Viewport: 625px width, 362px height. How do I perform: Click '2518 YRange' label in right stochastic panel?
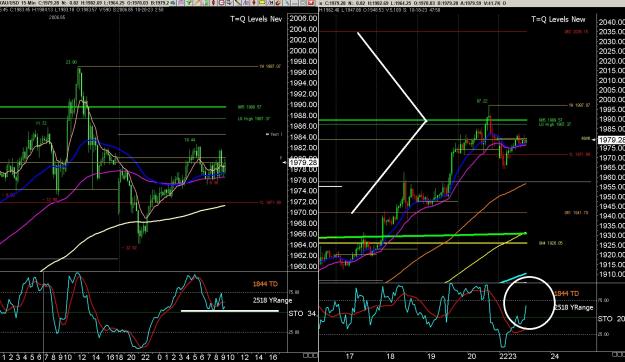coord(574,307)
